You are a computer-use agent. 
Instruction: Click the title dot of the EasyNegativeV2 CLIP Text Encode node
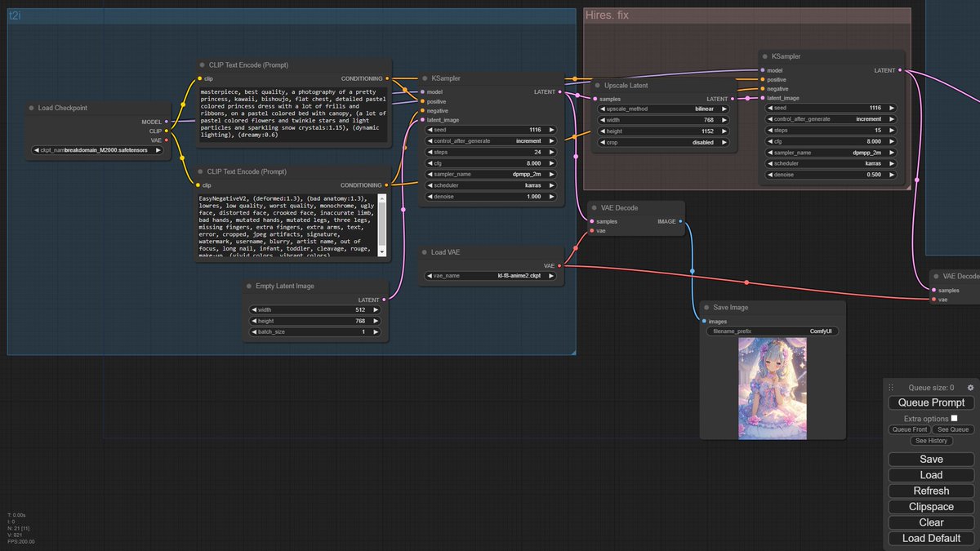[201, 172]
